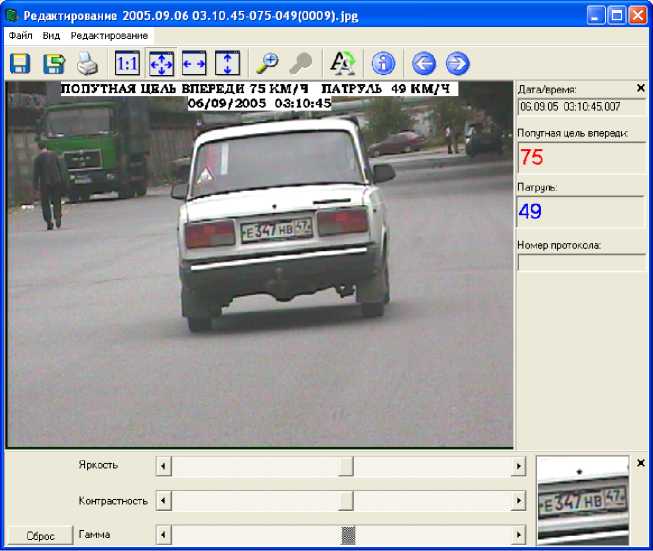This screenshot has height=551, width=653.
Task: Open the Вид menu
Action: click(x=51, y=35)
